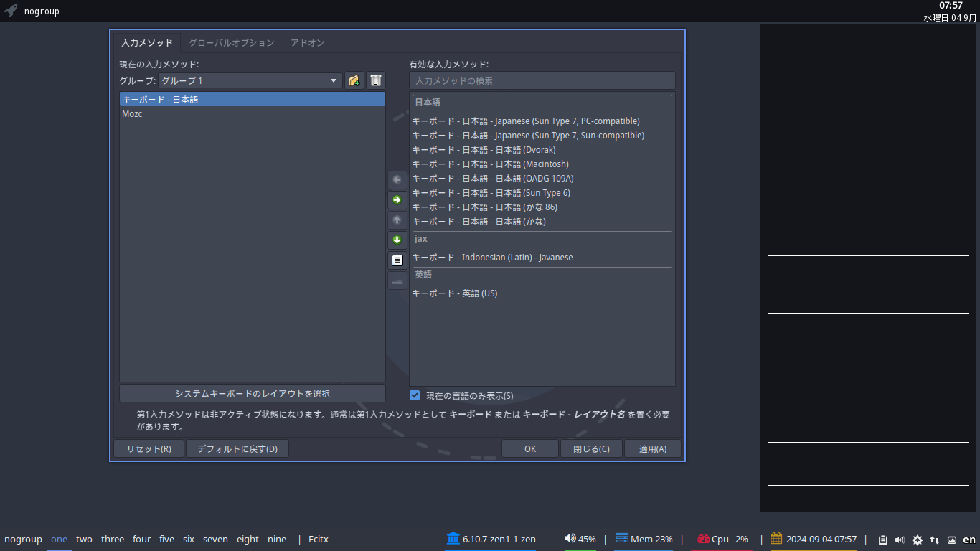Select Indonesian (Latin) - Javanese keyboard
The image size is (980, 551).
(542, 257)
